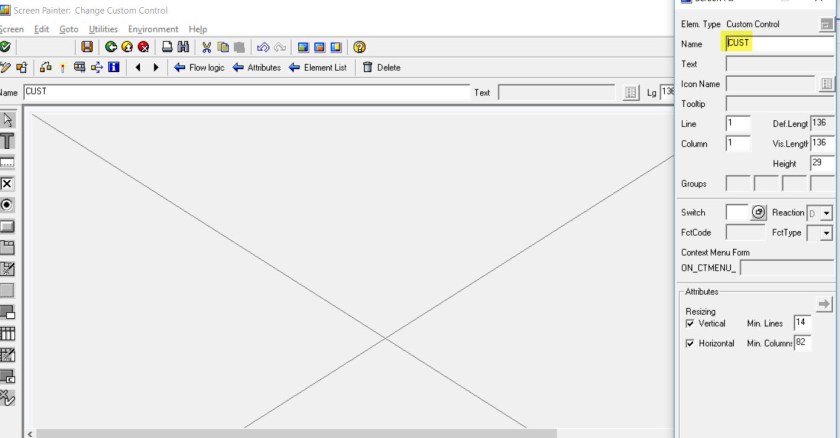Screen dimensions: 840x438
Task: Click the Attributes toolbar button
Action: click(257, 67)
